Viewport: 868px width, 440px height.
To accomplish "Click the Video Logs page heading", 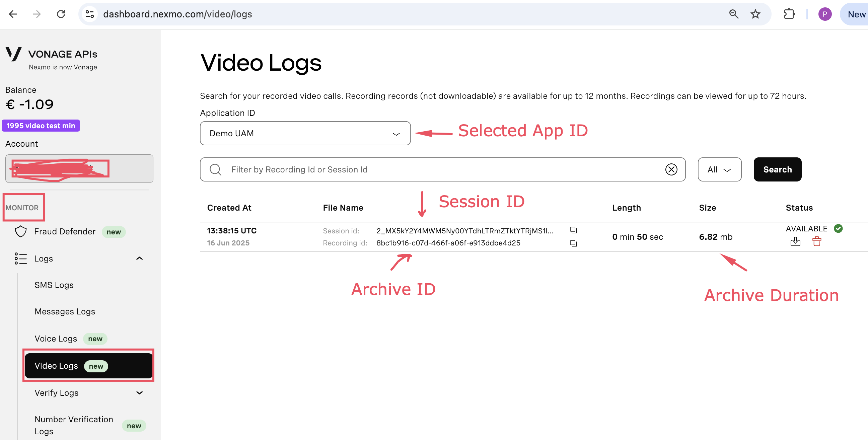I will pos(261,63).
